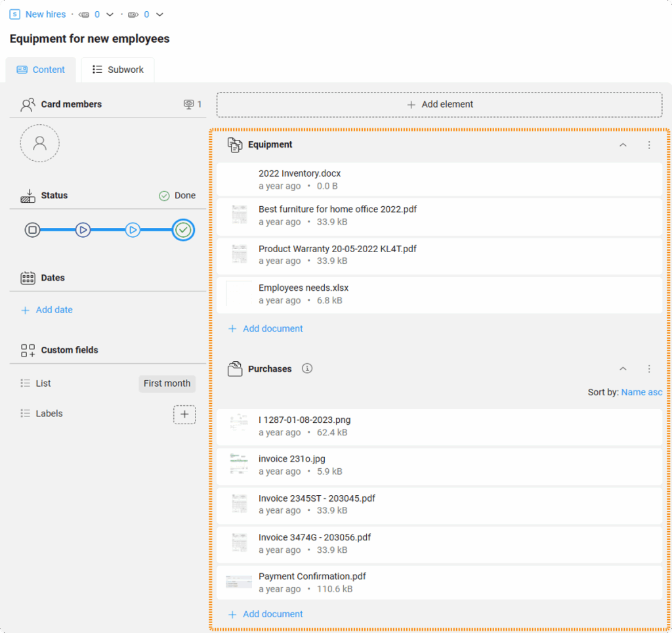The width and height of the screenshot is (672, 633).
Task: Click the Purchases folder section icon
Action: [235, 369]
